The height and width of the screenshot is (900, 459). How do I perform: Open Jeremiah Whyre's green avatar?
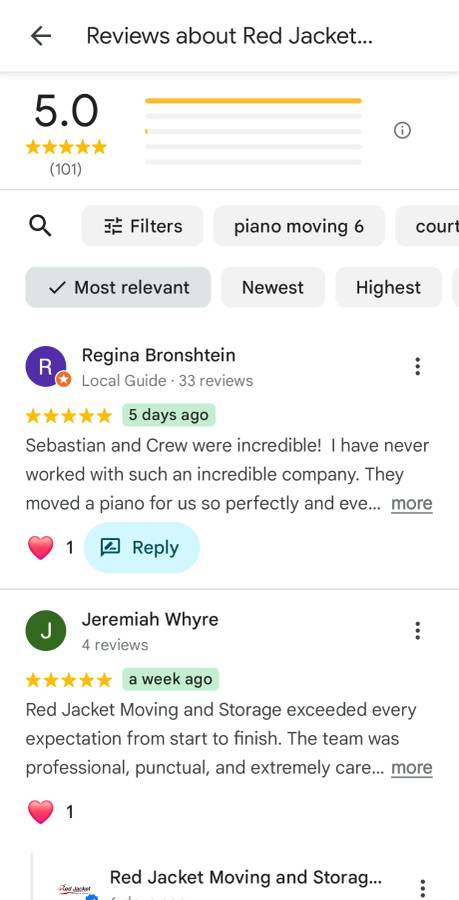tap(46, 631)
